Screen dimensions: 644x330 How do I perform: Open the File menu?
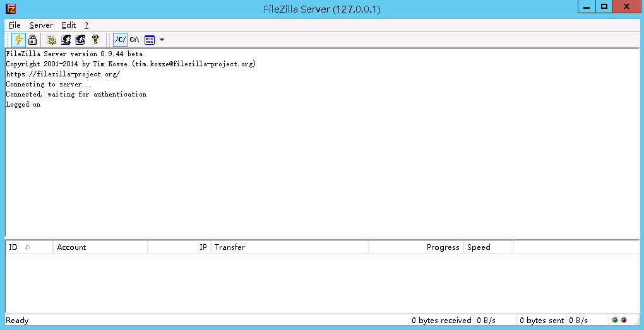tap(15, 25)
